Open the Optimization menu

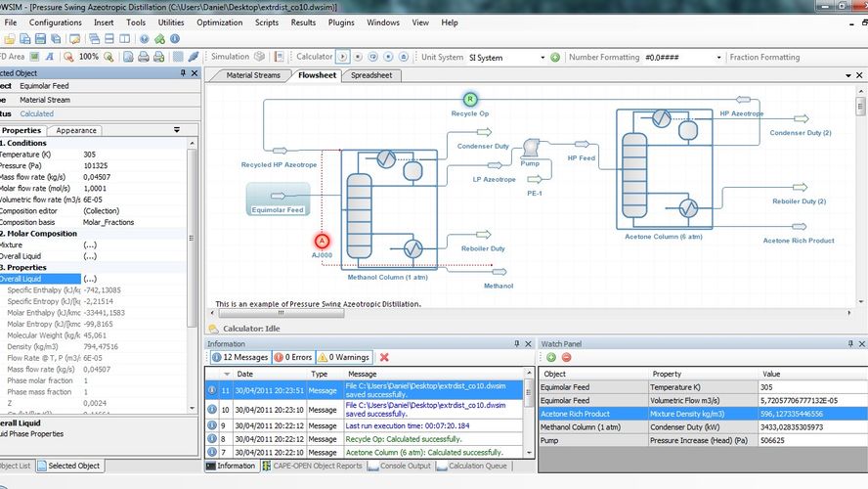219,22
